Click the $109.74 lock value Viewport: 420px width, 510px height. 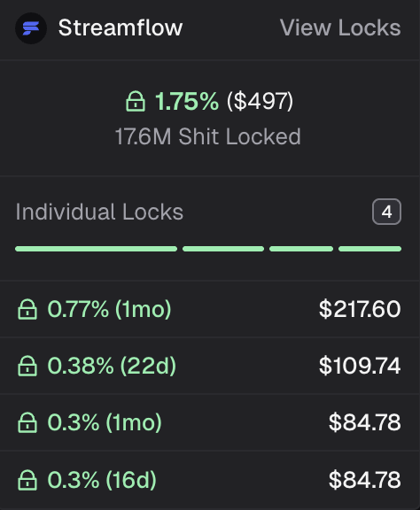pos(360,366)
